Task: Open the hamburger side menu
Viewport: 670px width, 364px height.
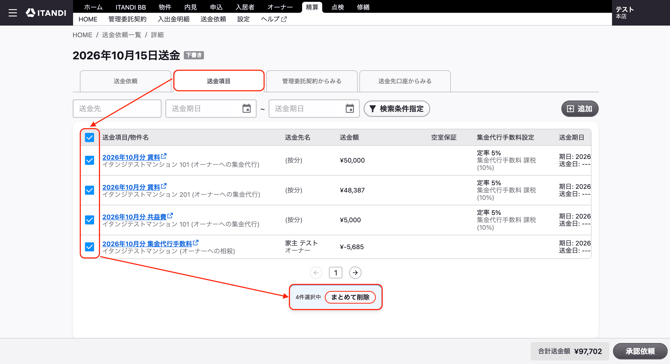Action: click(x=13, y=13)
